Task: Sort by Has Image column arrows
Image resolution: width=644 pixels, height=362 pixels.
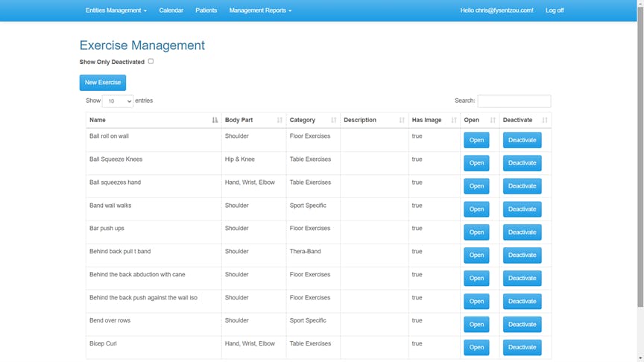Action: [454, 120]
